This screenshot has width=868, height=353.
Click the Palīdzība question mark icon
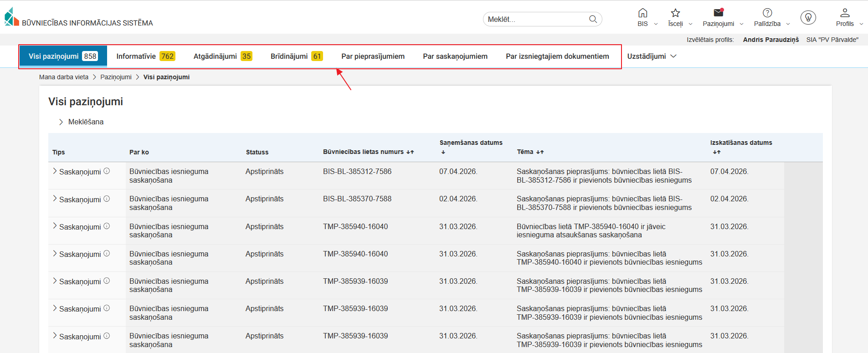pyautogui.click(x=767, y=13)
